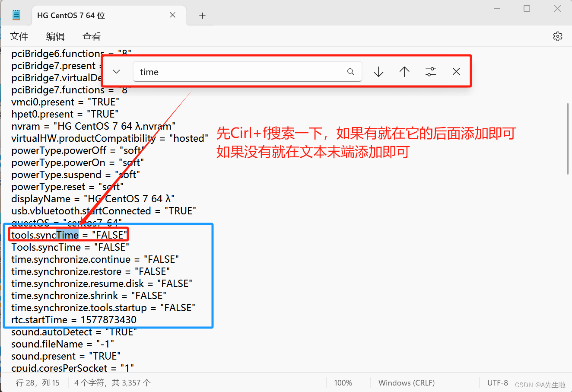The height and width of the screenshot is (392, 572).
Task: Expand the find bar to replace mode
Action: [116, 71]
